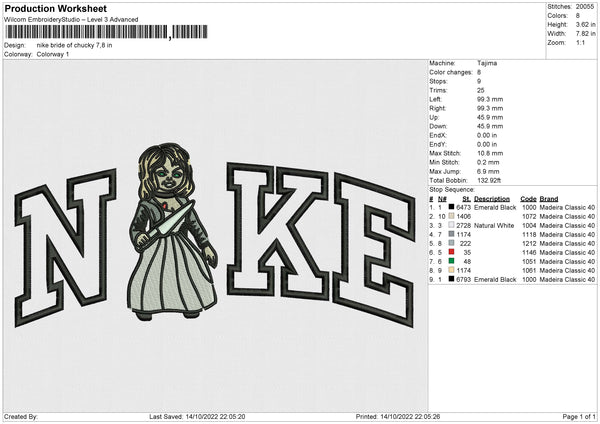This screenshot has width=600, height=424.
Task: Select the red swatch in code 1146 row
Action: pos(451,252)
